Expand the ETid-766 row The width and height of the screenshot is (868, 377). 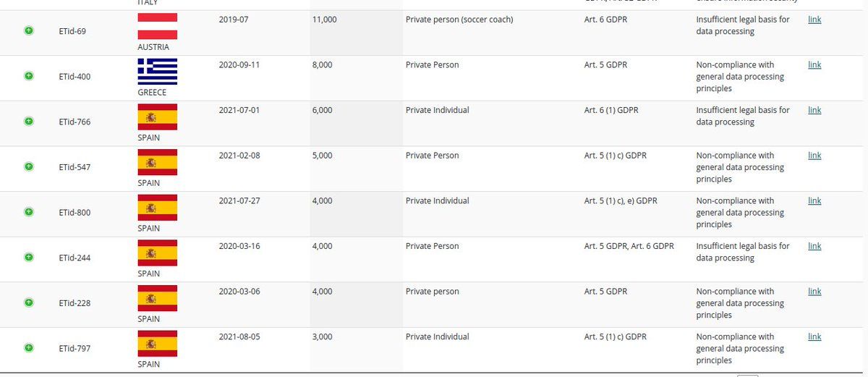(29, 122)
